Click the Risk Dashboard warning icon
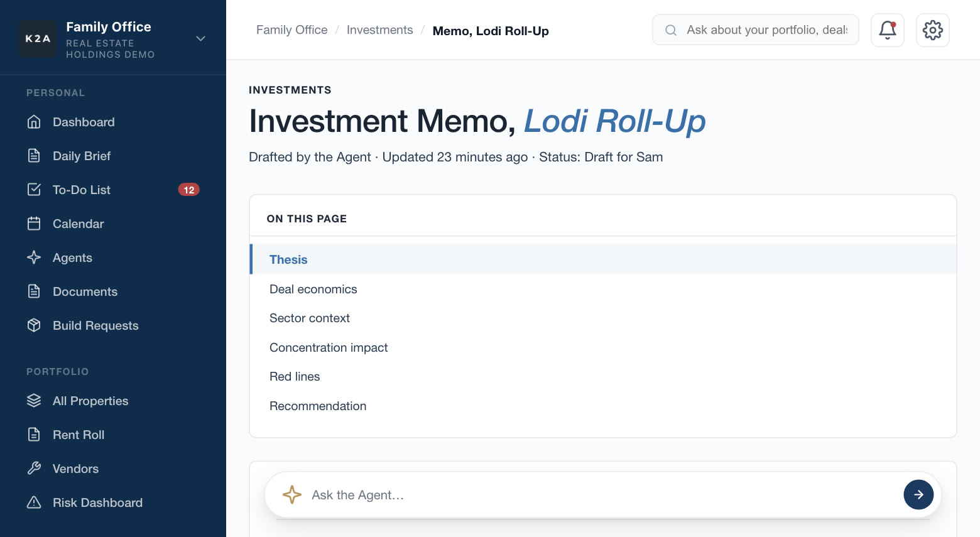The image size is (980, 537). click(34, 502)
